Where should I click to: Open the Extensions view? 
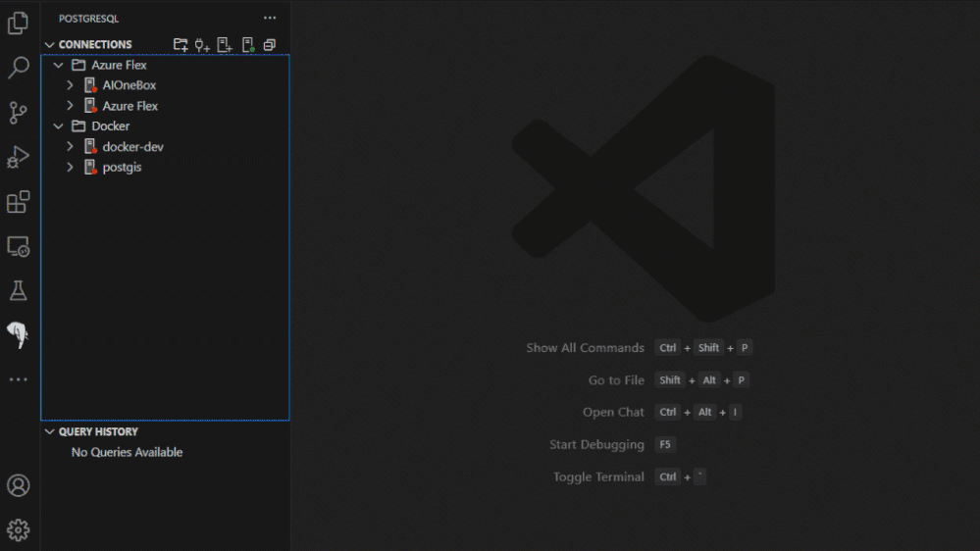click(18, 202)
